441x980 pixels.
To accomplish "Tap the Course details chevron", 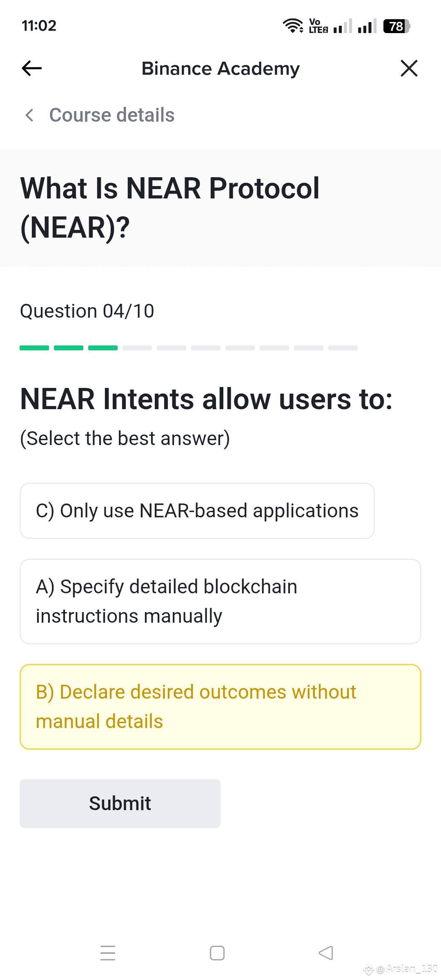I will tap(29, 115).
